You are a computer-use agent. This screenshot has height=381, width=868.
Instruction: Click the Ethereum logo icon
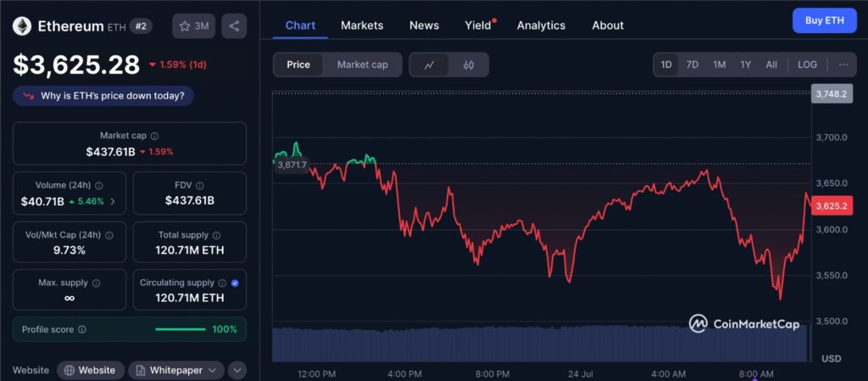click(x=23, y=26)
